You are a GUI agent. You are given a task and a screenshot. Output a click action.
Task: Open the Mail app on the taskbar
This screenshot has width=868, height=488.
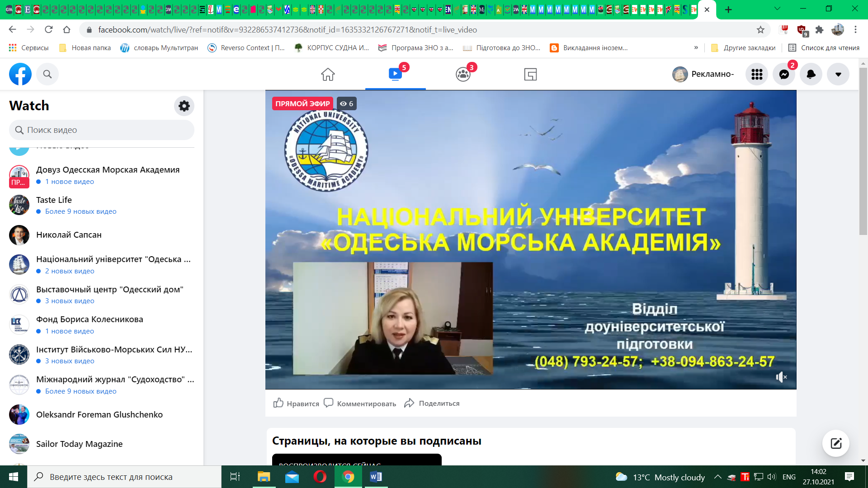292,477
